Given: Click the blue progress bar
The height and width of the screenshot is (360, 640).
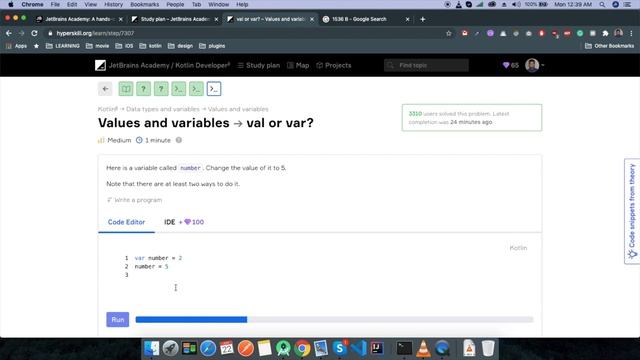Looking at the screenshot, I should coord(191,320).
